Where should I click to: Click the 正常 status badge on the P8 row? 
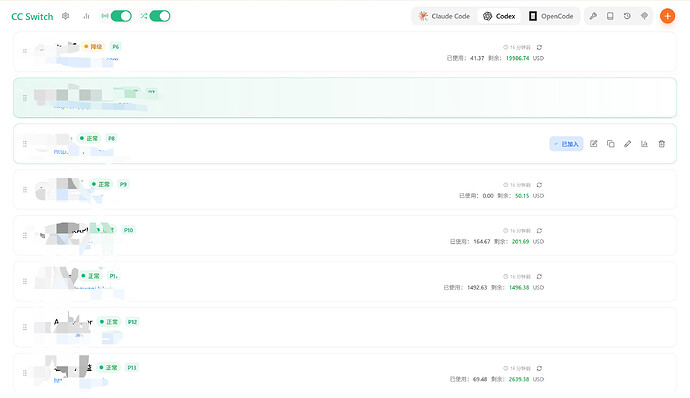click(89, 138)
